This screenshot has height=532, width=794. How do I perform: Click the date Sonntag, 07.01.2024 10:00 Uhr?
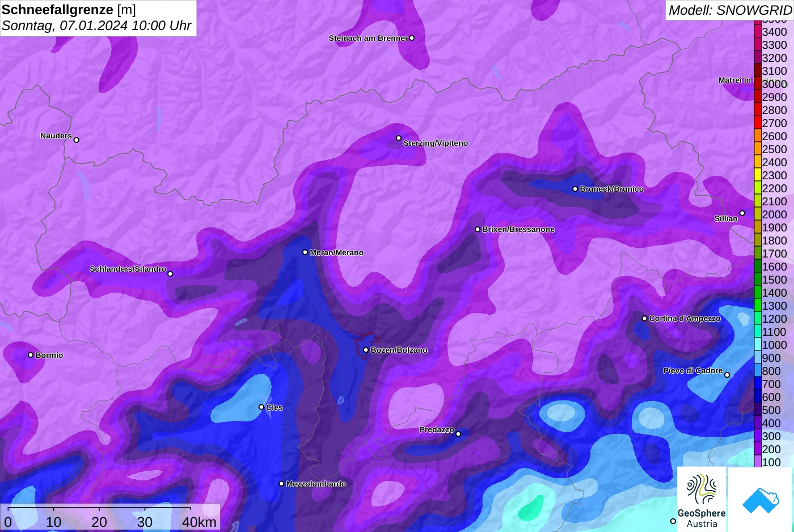96,26
